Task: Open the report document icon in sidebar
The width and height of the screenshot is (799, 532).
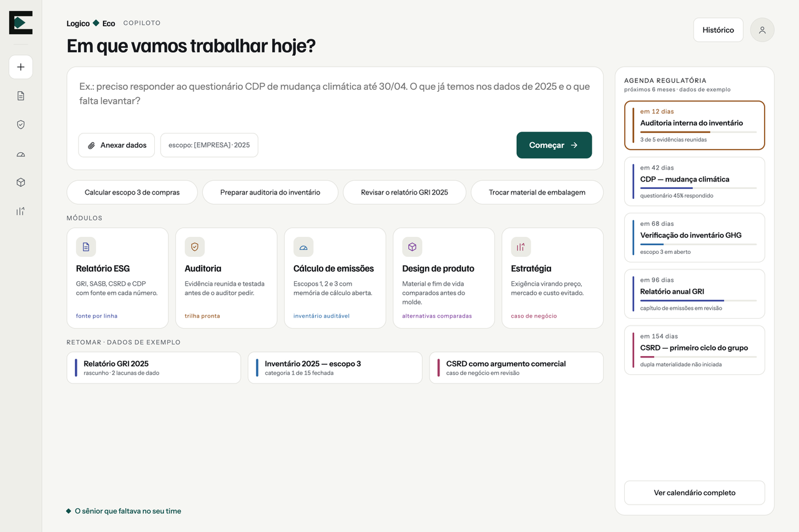Action: (x=21, y=96)
